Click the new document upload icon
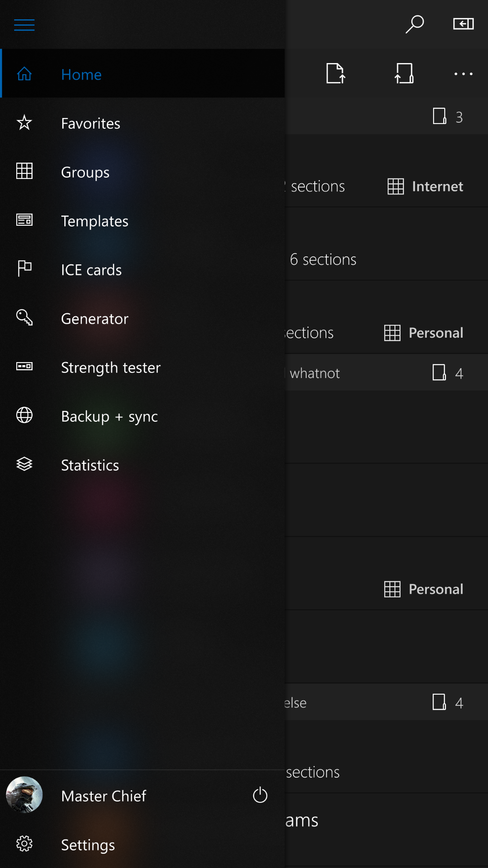The width and height of the screenshot is (488, 868). (335, 73)
